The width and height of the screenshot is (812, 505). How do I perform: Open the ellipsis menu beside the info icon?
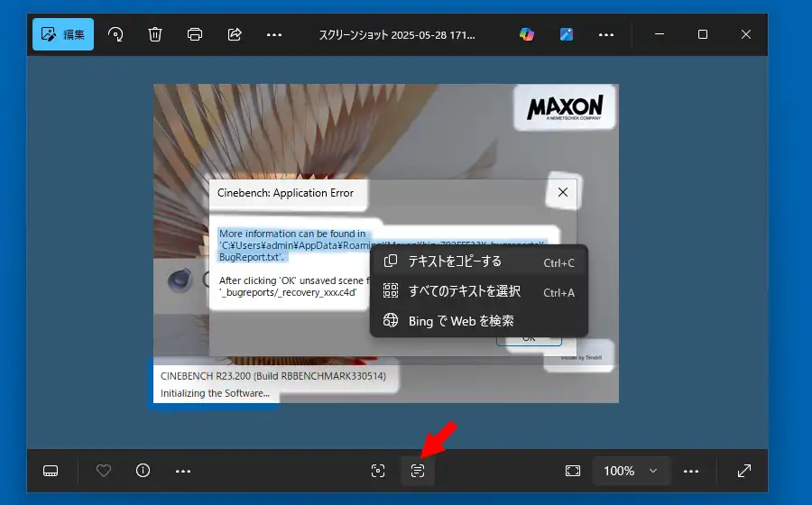coord(183,471)
